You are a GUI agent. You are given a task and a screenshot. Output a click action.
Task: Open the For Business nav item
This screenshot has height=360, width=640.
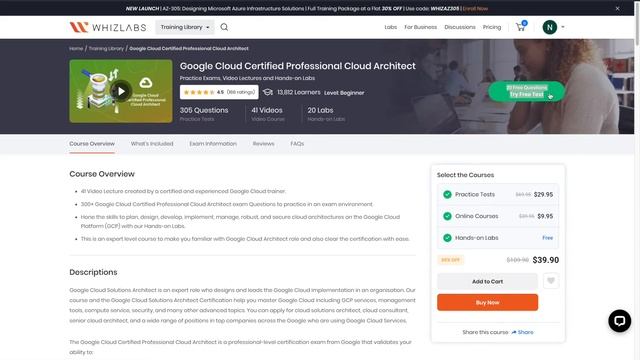420,27
